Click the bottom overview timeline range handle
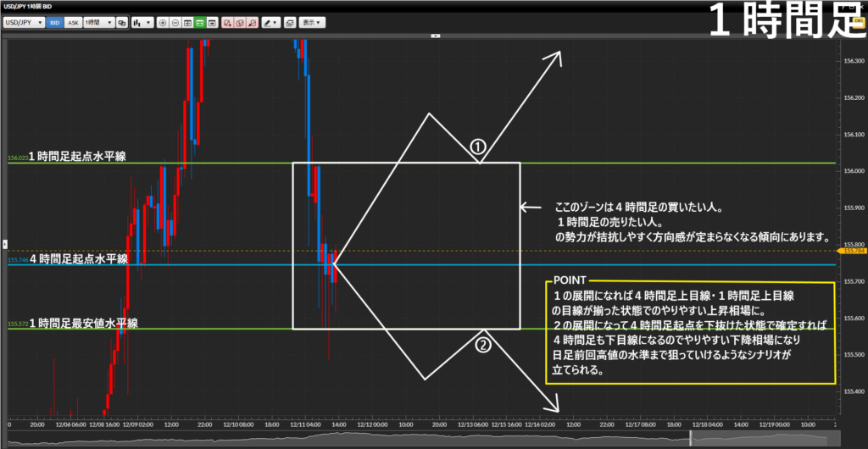Screen dimensions: 868x449 pos(691,438)
